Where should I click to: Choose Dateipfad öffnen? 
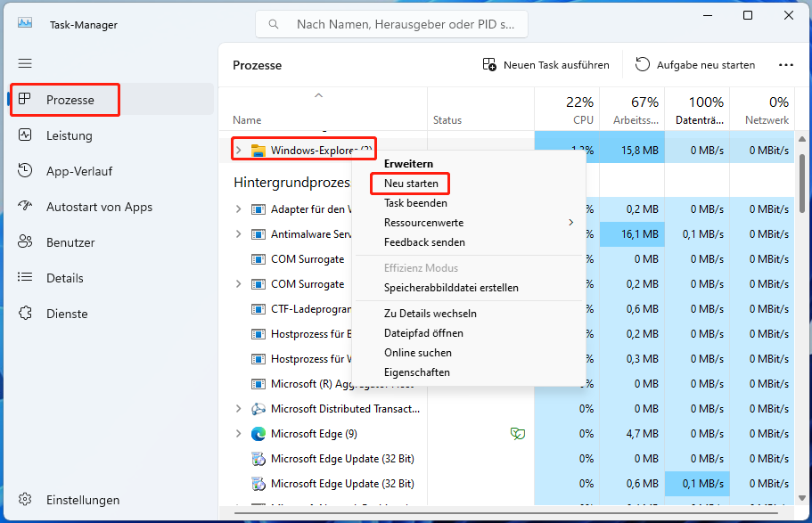(x=469, y=333)
